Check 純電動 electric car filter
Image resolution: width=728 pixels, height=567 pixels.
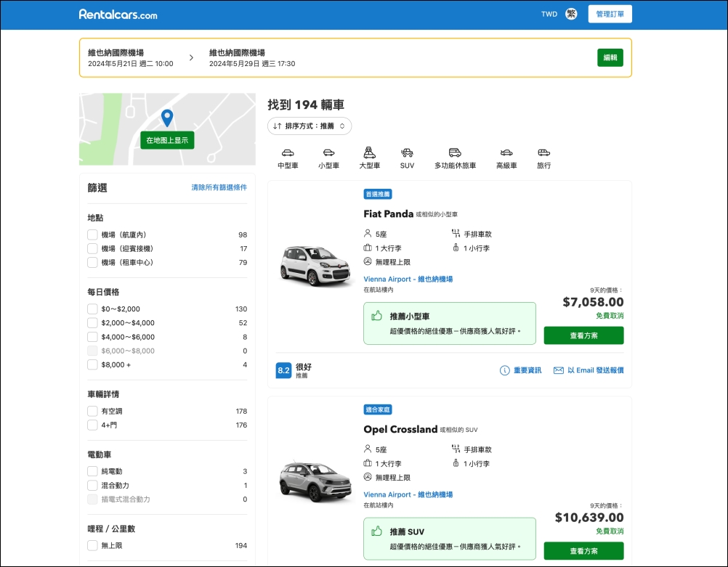pos(92,471)
